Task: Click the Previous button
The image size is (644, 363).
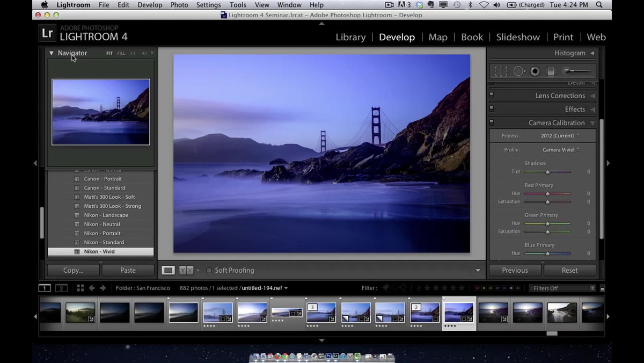Action: [515, 270]
